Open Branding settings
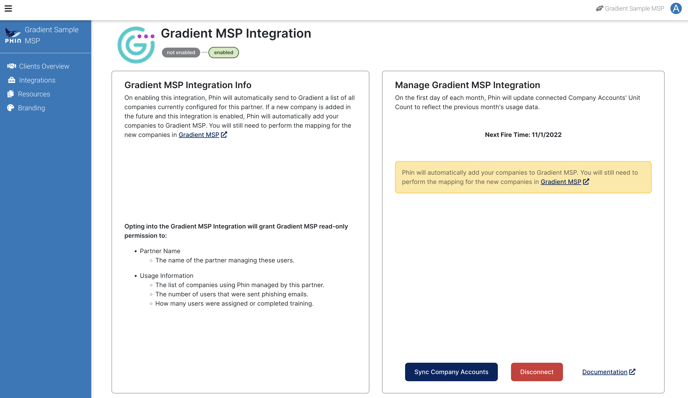Screen dimensions: 688x398 31,108
